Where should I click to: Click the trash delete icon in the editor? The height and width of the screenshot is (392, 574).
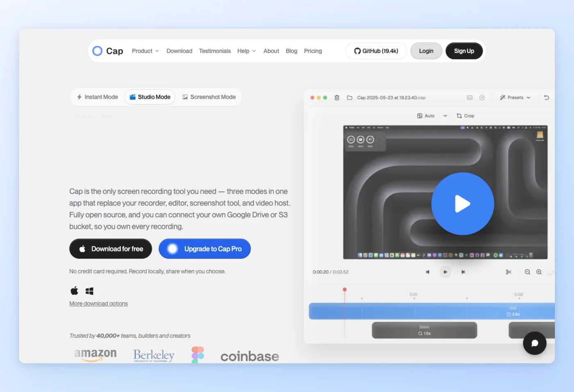(x=337, y=97)
